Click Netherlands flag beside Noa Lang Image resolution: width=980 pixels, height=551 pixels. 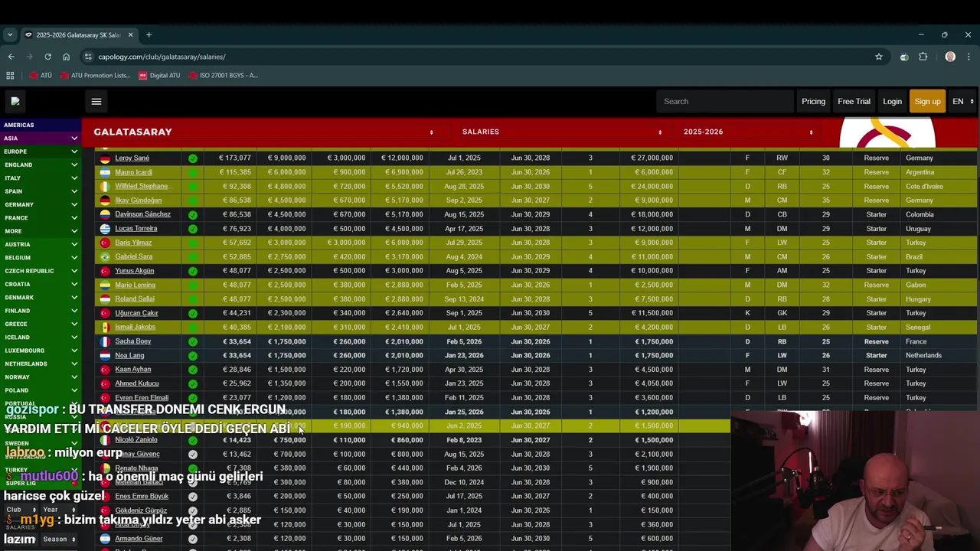tap(105, 356)
